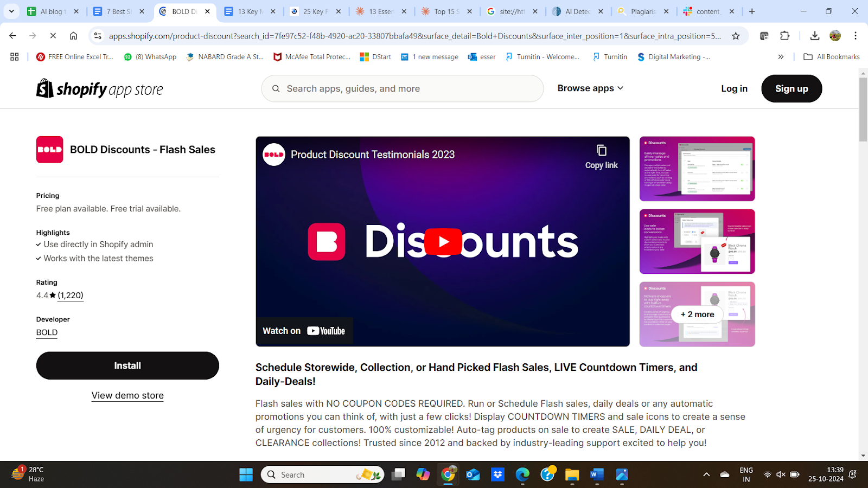Switch to the 7 Best Sl tab

pos(119,11)
